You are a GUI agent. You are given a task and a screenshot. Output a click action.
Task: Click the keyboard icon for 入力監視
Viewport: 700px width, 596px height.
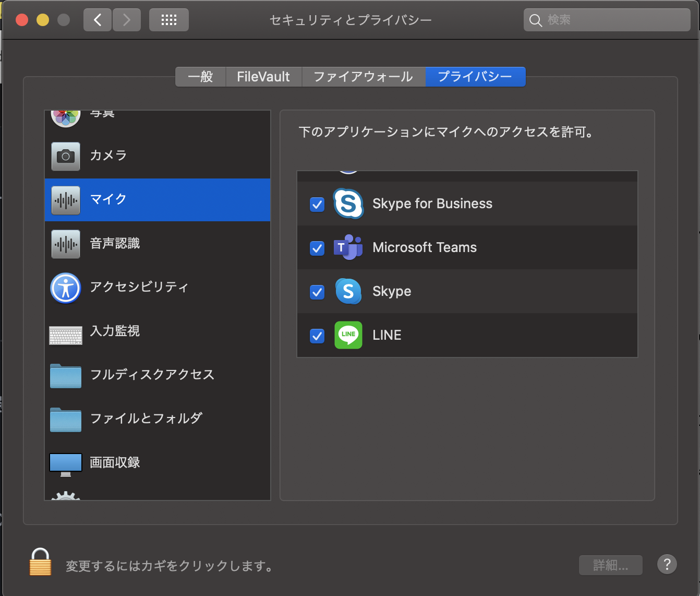coord(66,335)
